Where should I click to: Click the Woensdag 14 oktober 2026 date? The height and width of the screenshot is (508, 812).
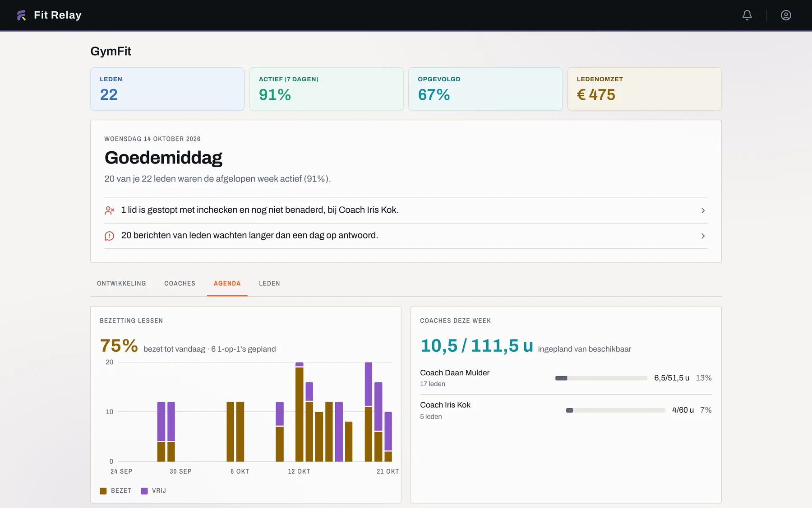point(152,139)
